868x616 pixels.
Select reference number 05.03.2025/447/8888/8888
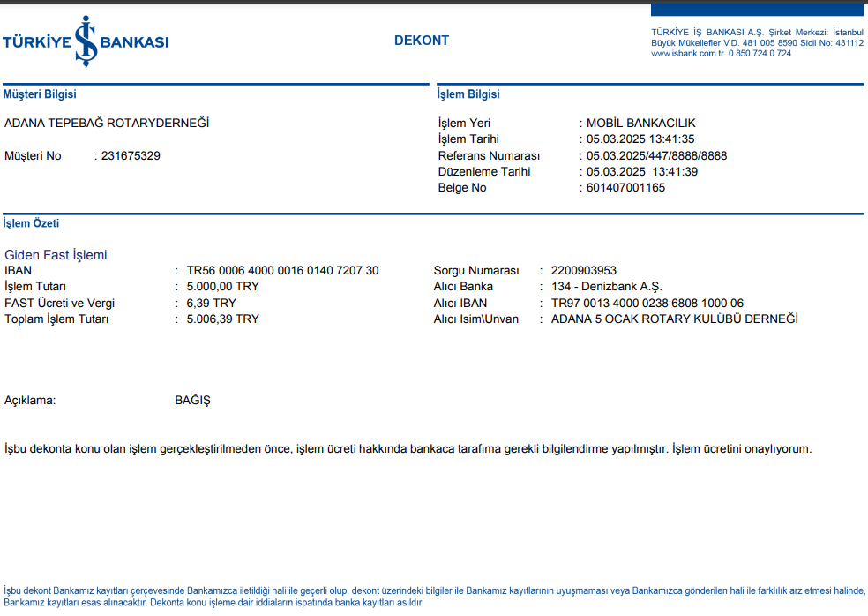click(x=656, y=155)
